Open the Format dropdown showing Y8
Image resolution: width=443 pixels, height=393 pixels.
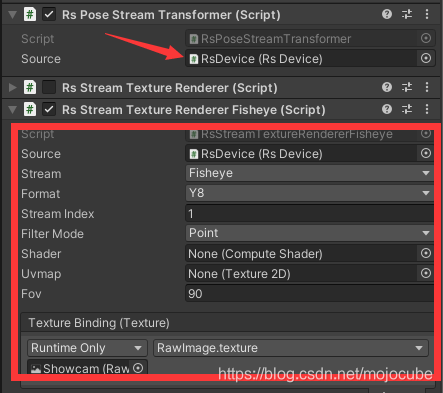click(310, 193)
